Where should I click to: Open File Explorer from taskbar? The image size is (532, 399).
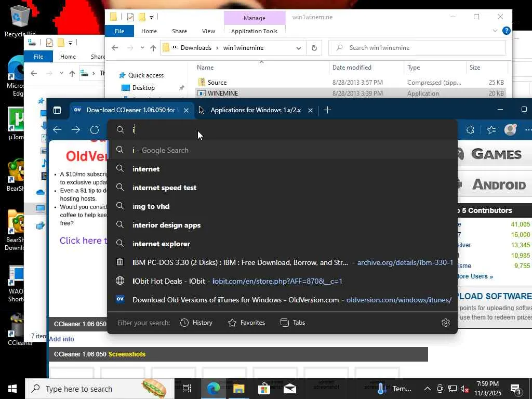coord(238,389)
